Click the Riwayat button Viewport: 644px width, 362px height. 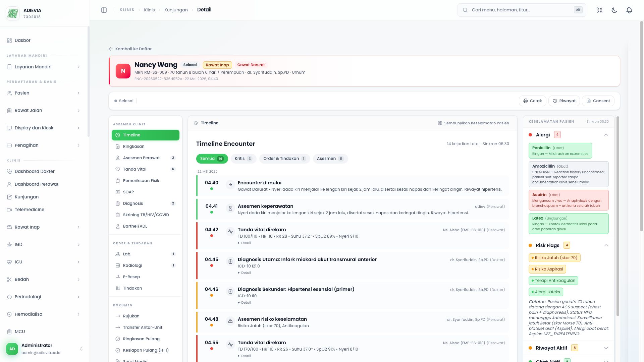click(564, 101)
